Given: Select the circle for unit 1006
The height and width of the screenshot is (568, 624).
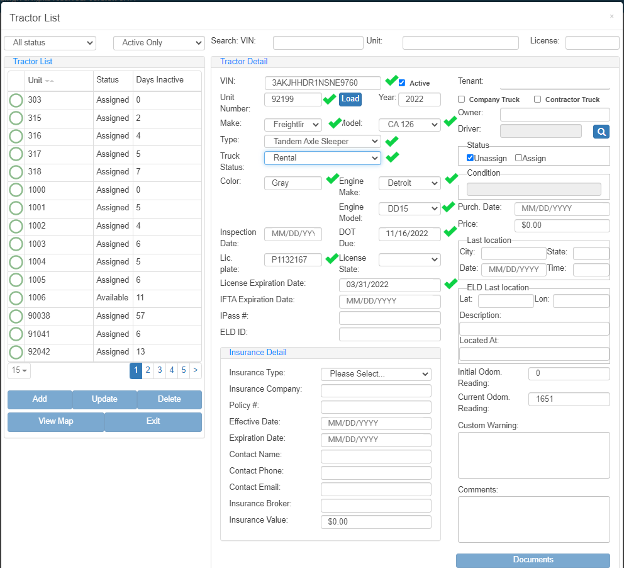Looking at the screenshot, I should click(16, 298).
